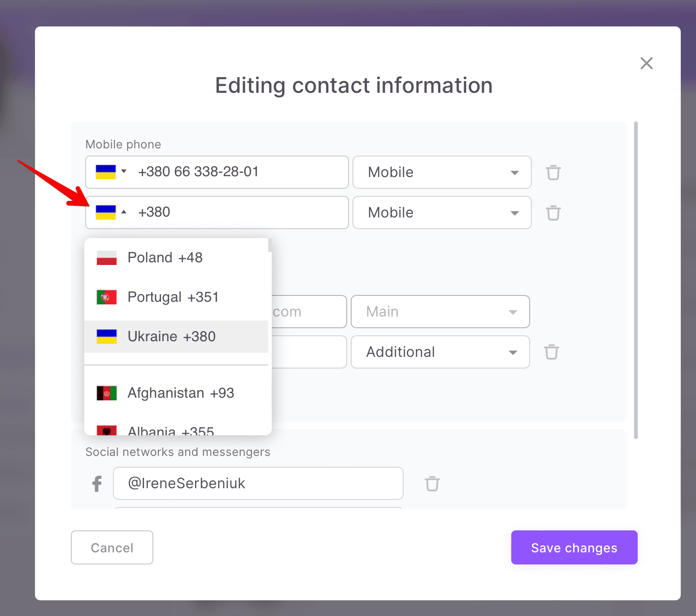Delete the first mobile phone number
Screen dimensions: 696x616
tap(553, 173)
